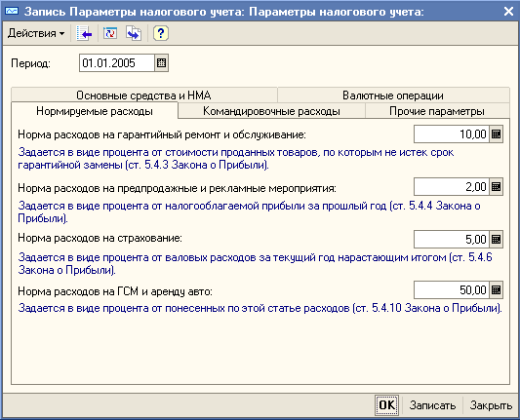Click the Закрыть button
The width and height of the screenshot is (520, 420).
(491, 405)
